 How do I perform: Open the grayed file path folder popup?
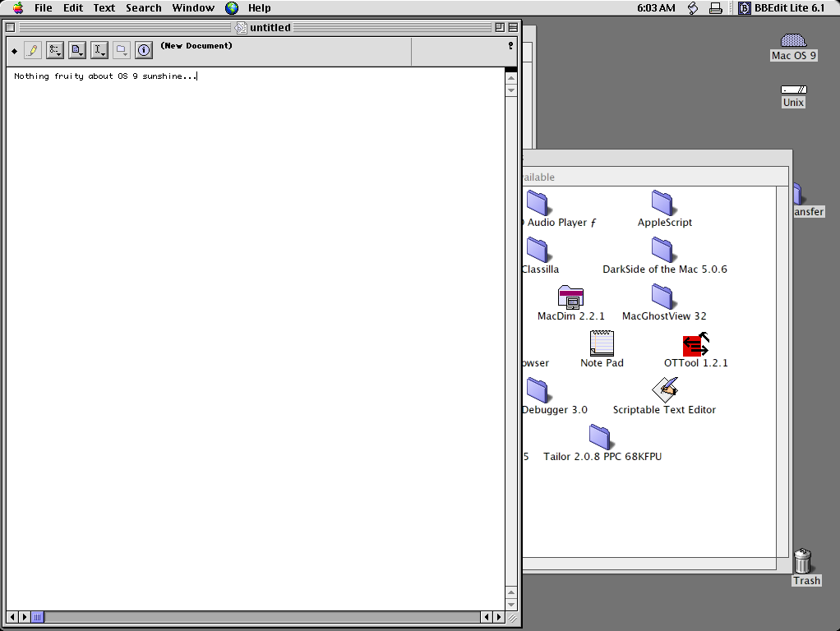tap(121, 50)
